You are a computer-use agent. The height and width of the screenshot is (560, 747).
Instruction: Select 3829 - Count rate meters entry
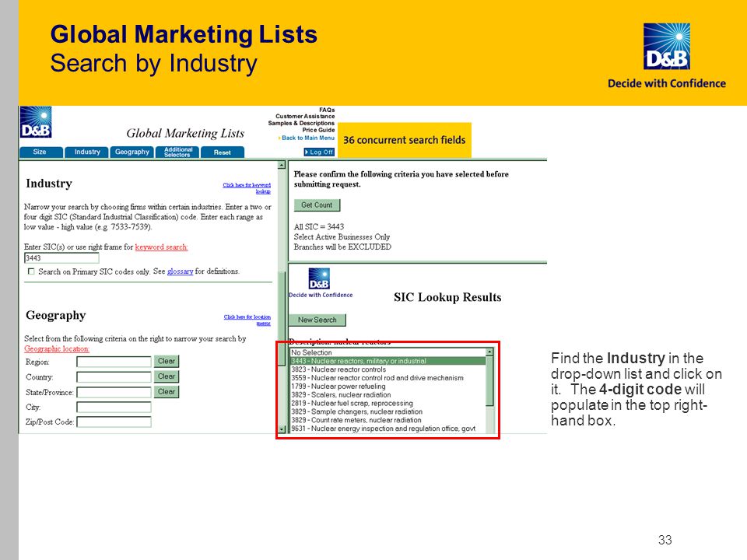(388, 421)
